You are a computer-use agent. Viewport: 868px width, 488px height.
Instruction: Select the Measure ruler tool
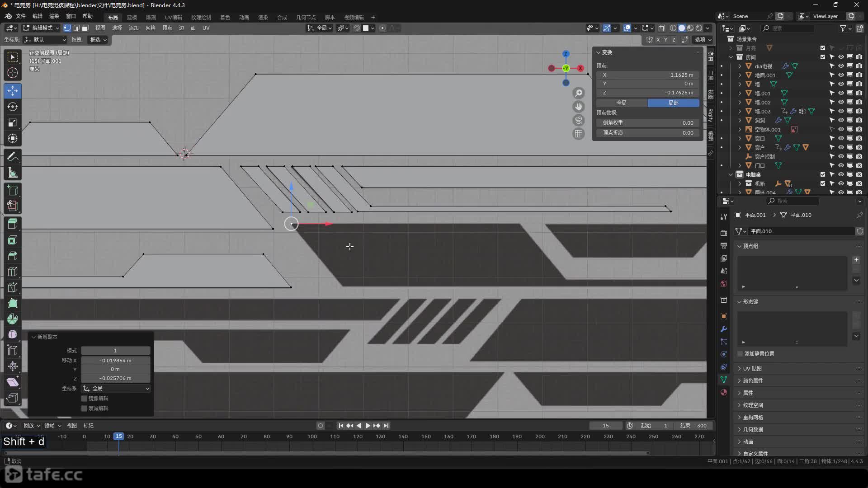point(13,173)
